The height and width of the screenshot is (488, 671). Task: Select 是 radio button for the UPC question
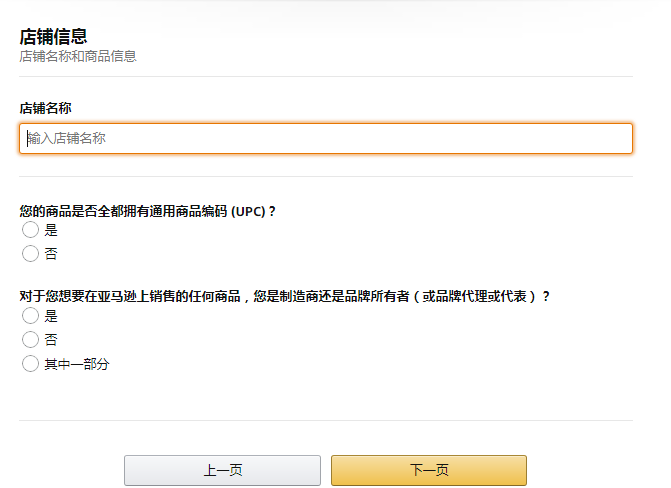tap(30, 230)
